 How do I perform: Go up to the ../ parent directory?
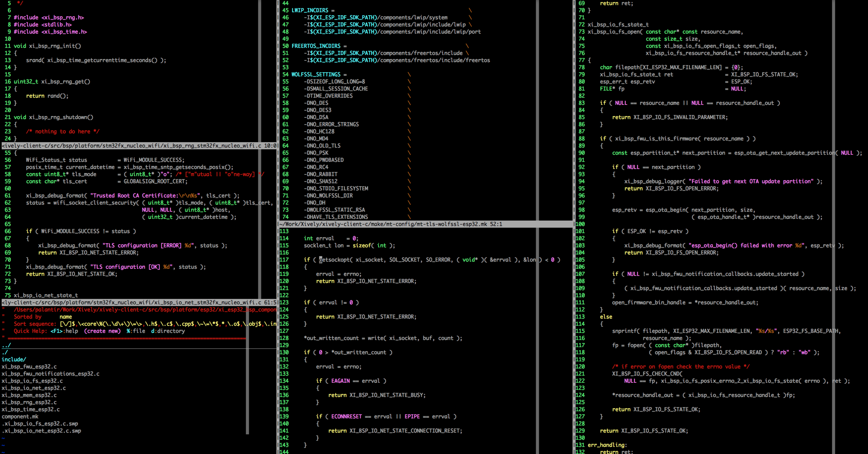(x=6, y=345)
